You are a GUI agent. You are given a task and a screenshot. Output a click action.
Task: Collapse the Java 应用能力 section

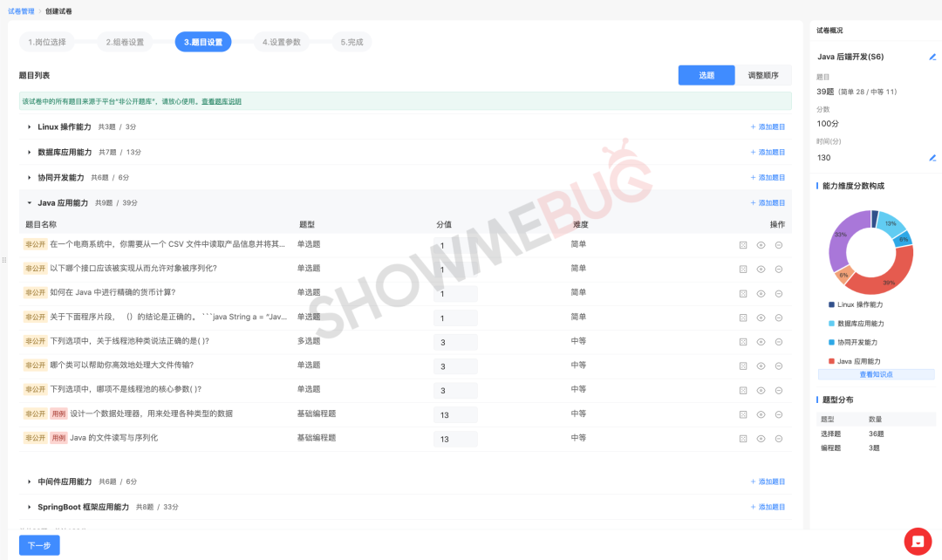(29, 203)
